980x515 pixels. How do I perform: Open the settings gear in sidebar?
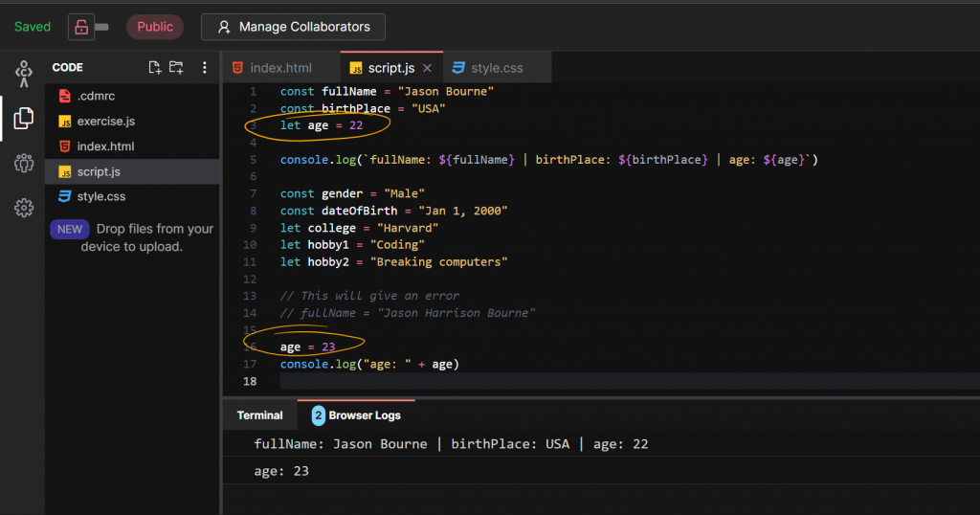coord(24,208)
